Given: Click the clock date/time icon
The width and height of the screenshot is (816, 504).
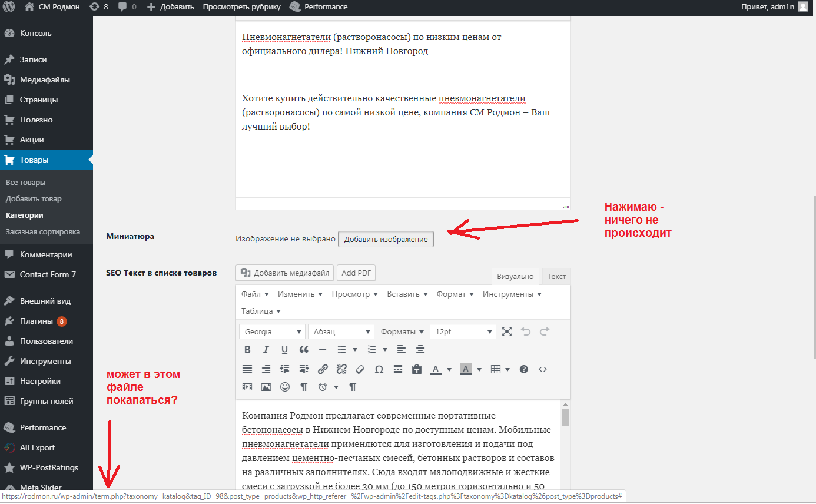Looking at the screenshot, I should [323, 387].
